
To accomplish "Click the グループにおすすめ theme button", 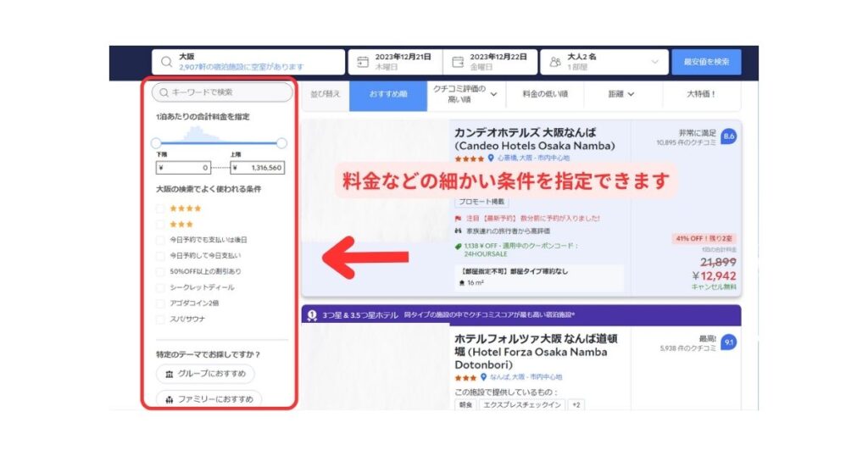I will coord(205,374).
